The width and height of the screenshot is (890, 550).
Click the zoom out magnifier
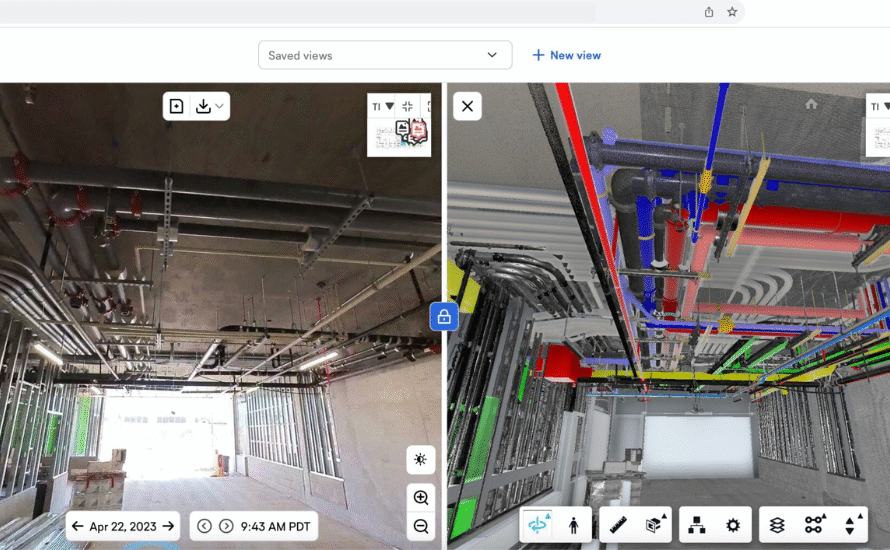421,526
